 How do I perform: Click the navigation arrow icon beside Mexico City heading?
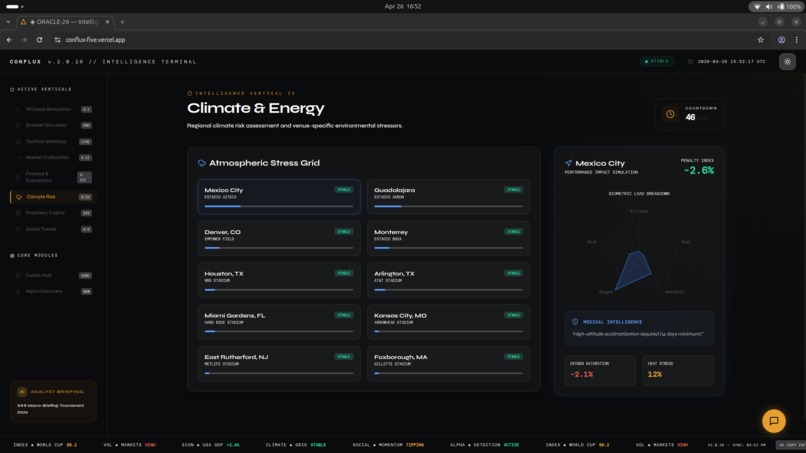point(568,163)
